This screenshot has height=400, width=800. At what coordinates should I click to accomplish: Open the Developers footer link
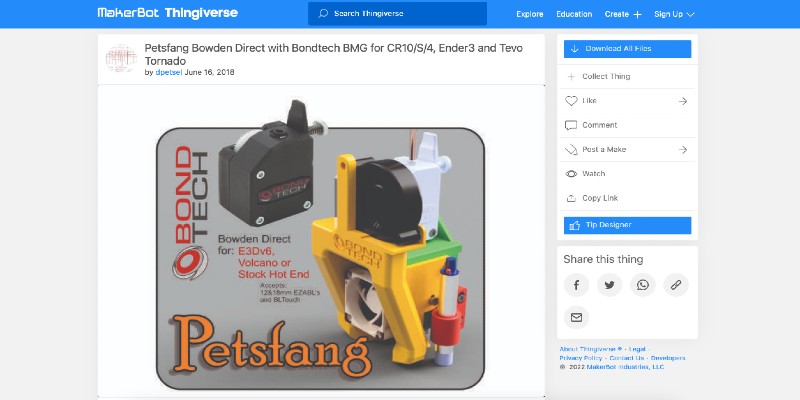click(x=668, y=358)
